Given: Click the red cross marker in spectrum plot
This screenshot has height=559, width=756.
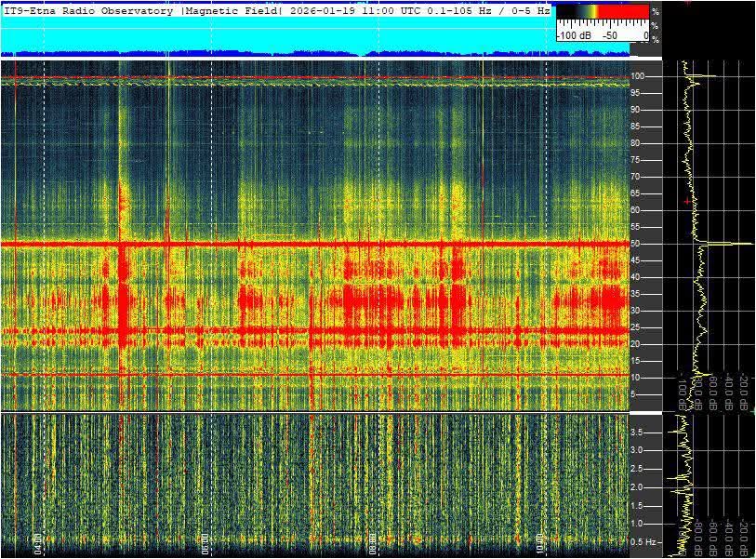Looking at the screenshot, I should (687, 201).
